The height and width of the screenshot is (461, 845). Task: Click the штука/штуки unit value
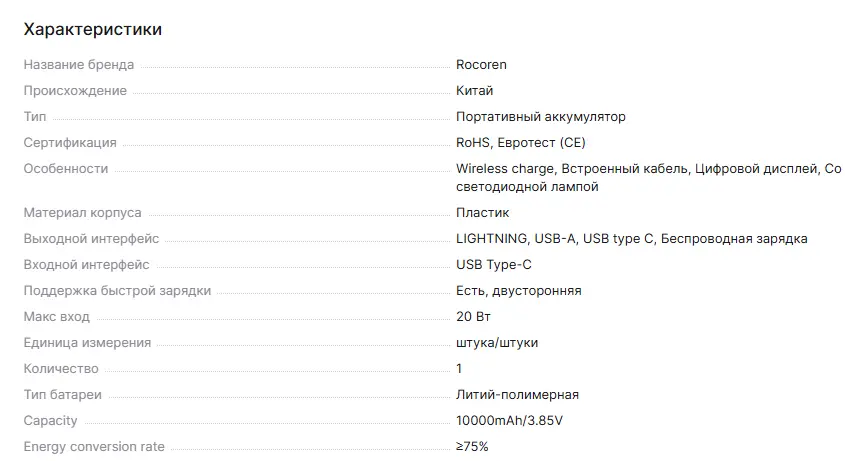click(496, 343)
